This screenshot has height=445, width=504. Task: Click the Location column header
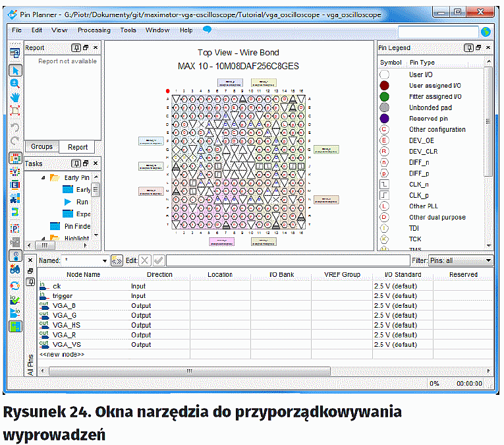[x=220, y=274]
